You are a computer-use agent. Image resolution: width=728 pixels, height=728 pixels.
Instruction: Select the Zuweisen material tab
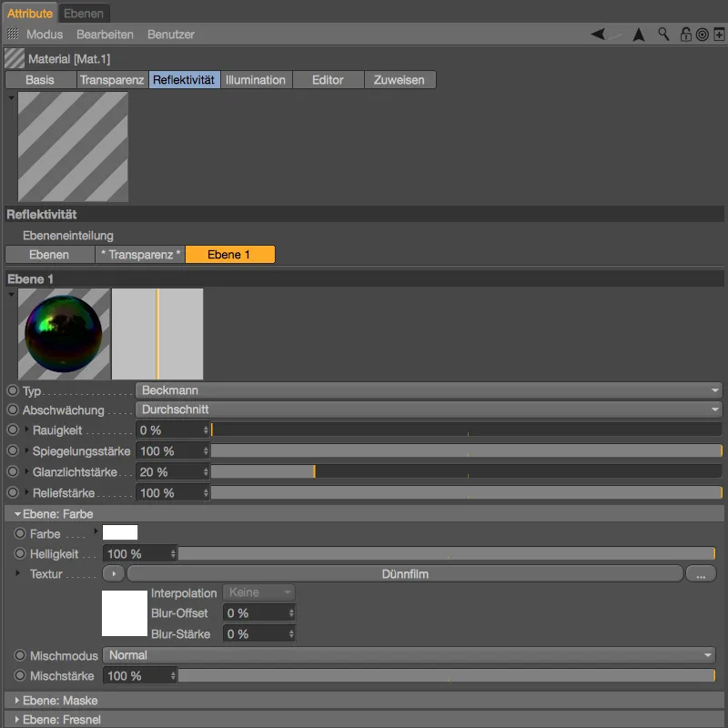(399, 80)
